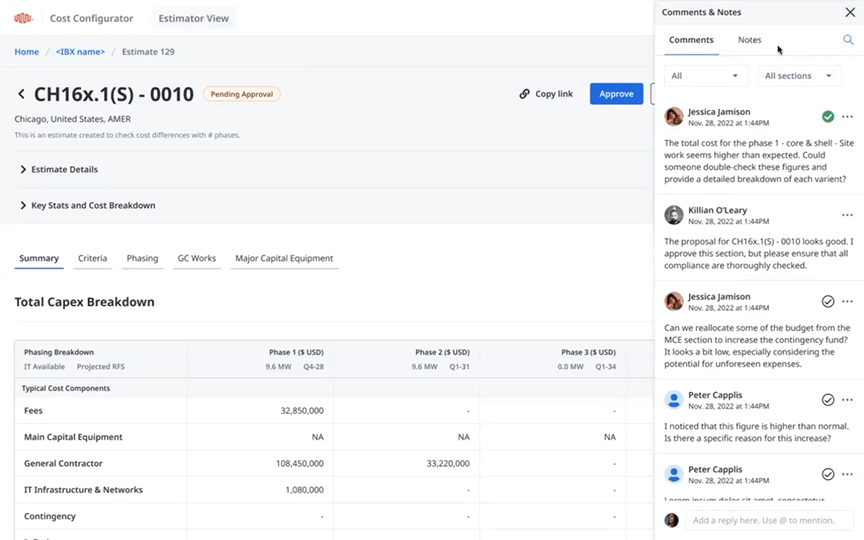Click the Total Capex Breakdown heading
Screen dimensions: 864x540
[84, 302]
